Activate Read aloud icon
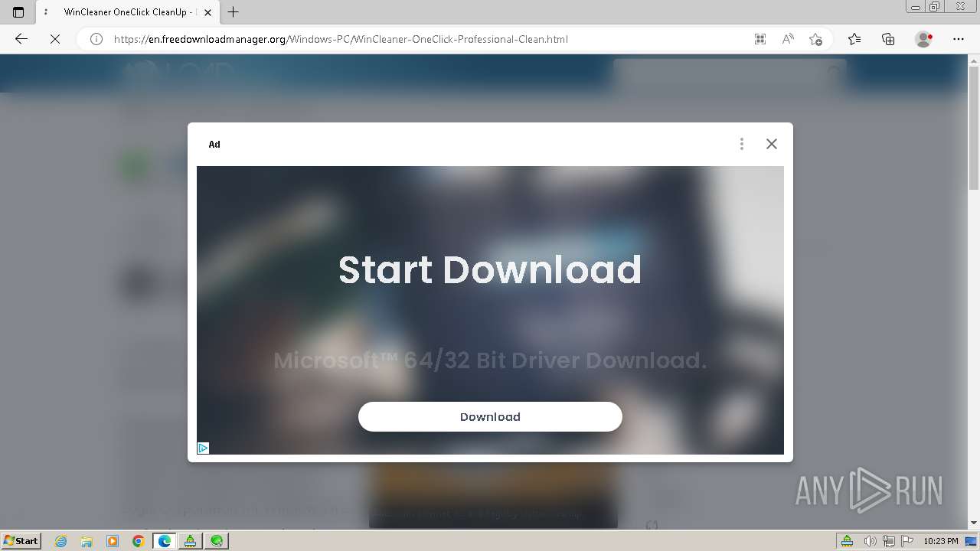 tap(787, 39)
